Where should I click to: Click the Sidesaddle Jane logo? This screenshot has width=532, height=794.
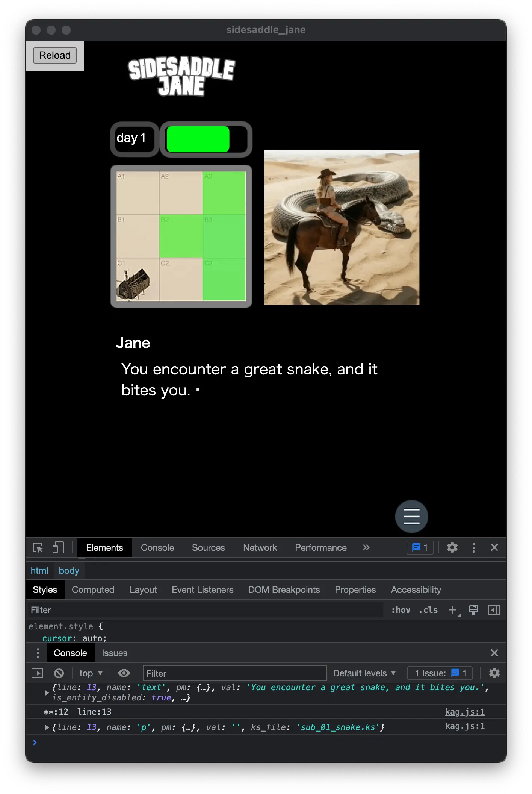pos(181,77)
